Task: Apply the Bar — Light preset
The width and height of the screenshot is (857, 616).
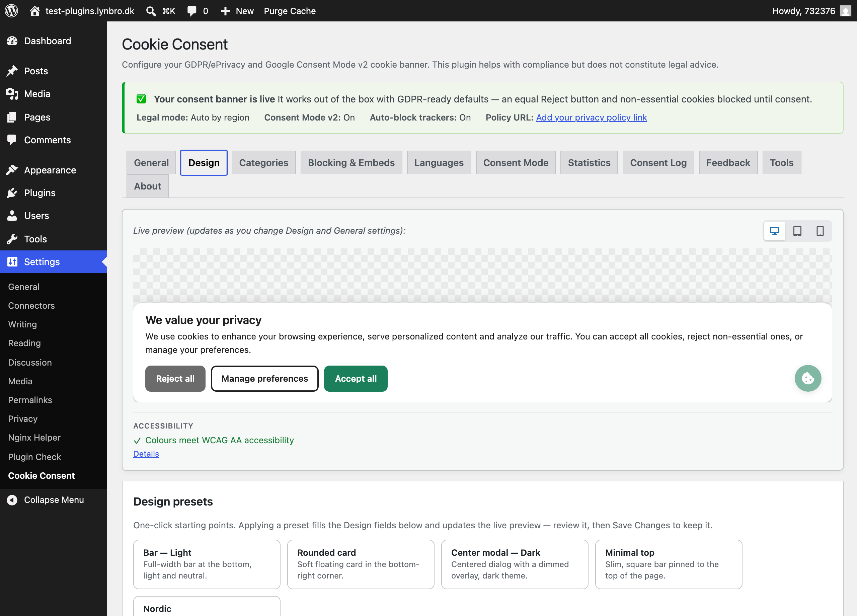Action: click(207, 564)
